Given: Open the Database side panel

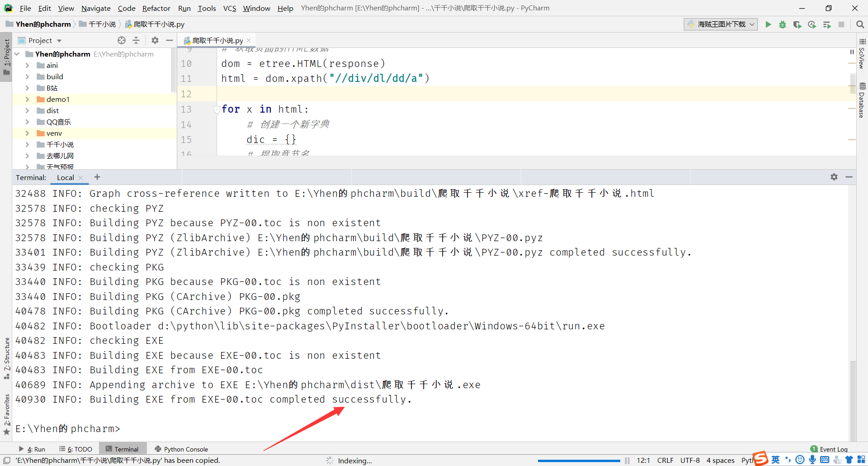Looking at the screenshot, I should tap(862, 100).
